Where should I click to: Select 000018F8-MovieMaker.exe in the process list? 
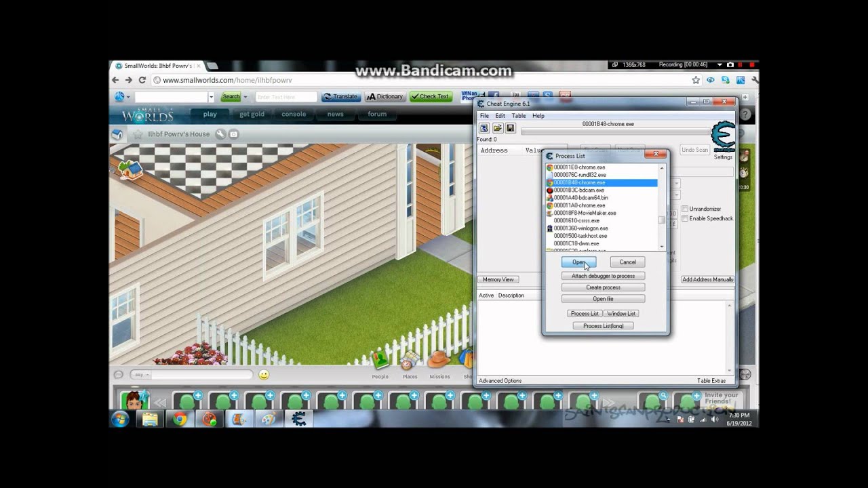602,213
